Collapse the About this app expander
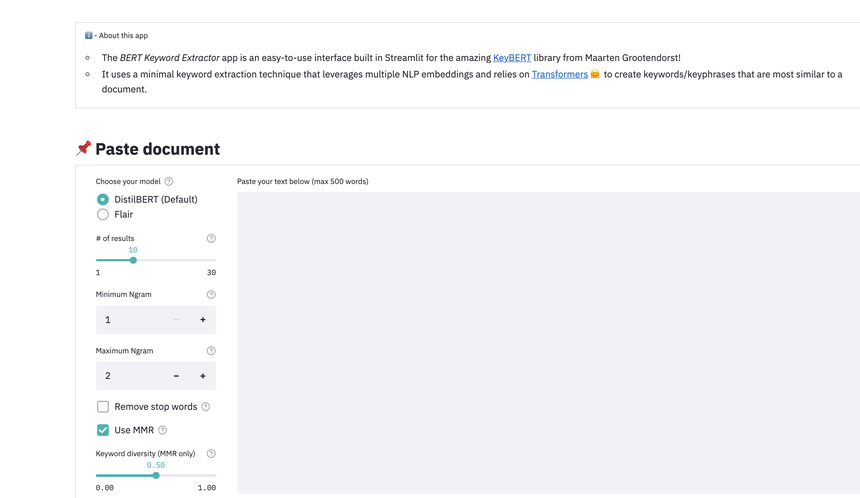Image resolution: width=860 pixels, height=498 pixels. (x=118, y=36)
